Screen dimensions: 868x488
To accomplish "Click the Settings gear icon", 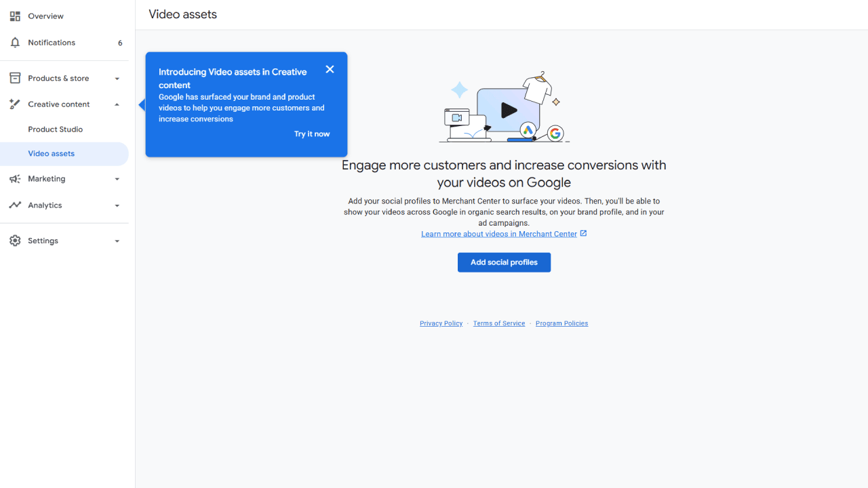I will tap(15, 241).
